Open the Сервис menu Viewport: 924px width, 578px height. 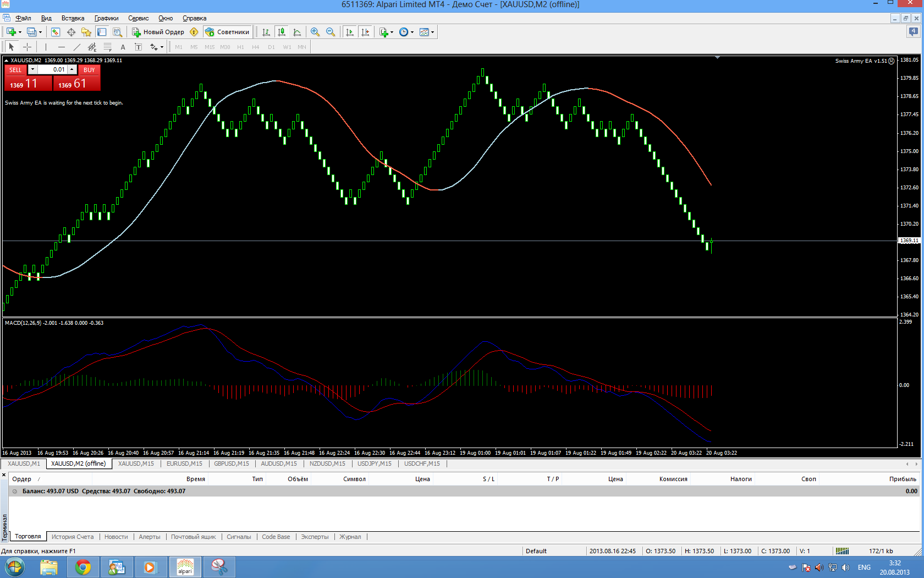139,18
